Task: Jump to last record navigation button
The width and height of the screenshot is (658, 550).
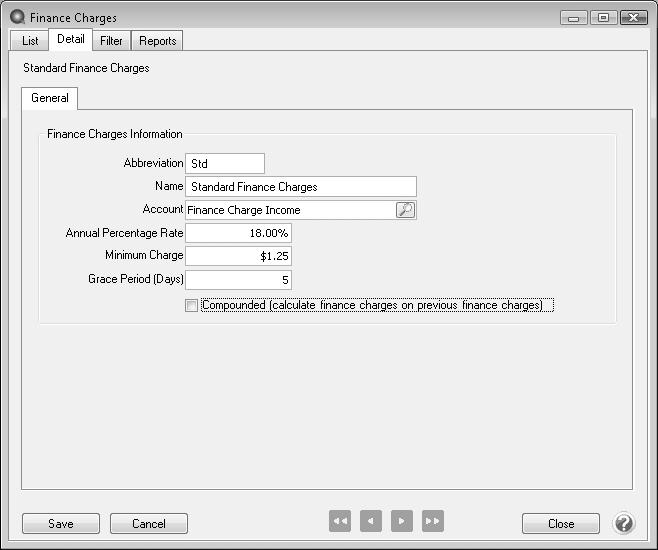Action: [x=433, y=522]
